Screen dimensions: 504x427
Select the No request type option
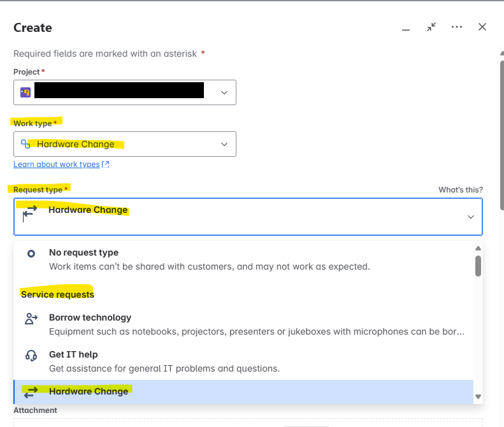(x=243, y=259)
